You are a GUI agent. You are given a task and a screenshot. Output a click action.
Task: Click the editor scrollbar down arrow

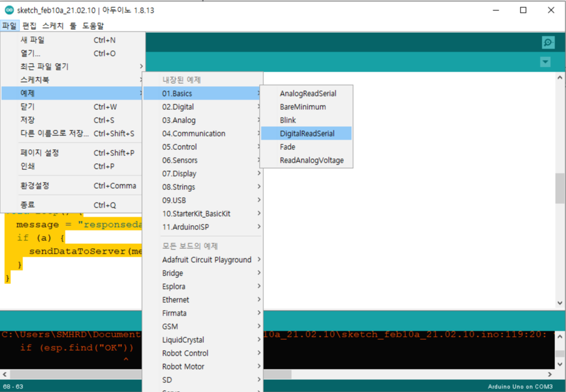560,303
